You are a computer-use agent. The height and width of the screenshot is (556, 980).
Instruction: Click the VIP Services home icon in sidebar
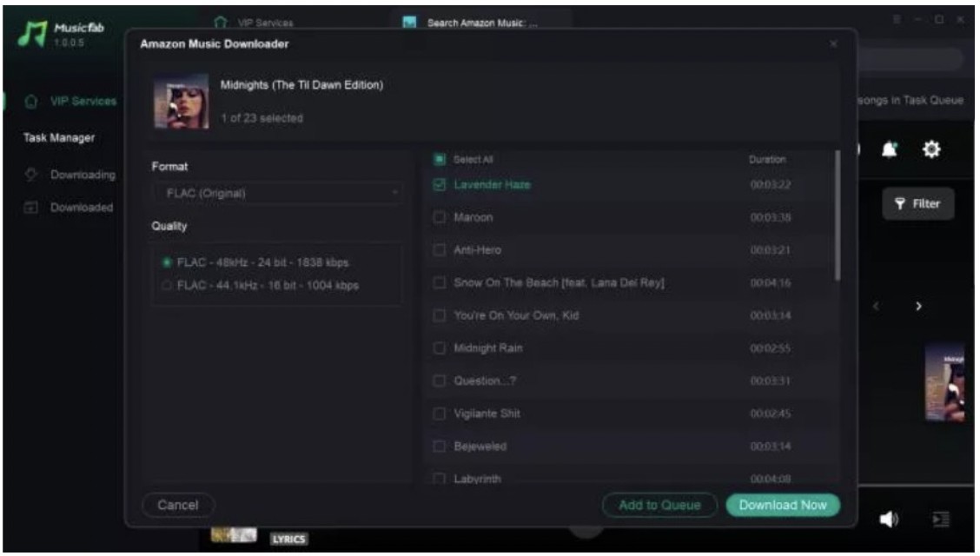(x=30, y=101)
